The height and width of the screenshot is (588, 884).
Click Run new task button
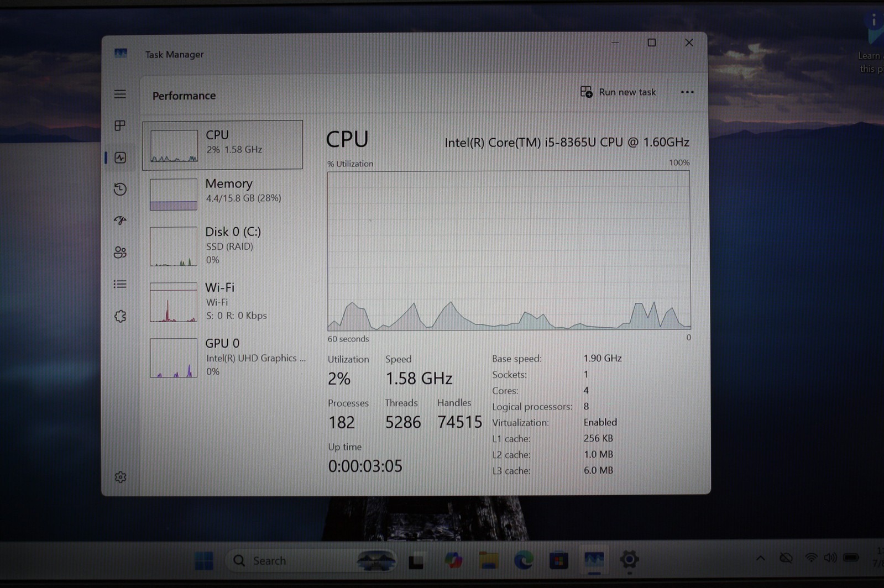[x=618, y=92]
